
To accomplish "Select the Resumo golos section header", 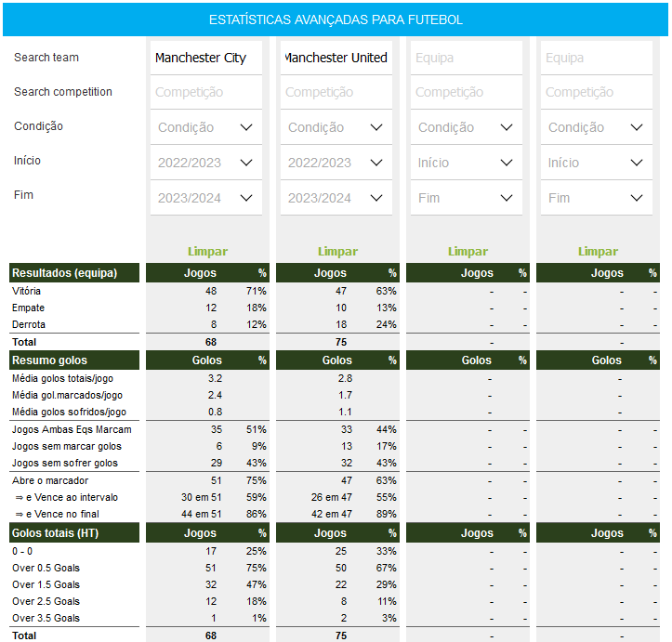I will [x=74, y=360].
